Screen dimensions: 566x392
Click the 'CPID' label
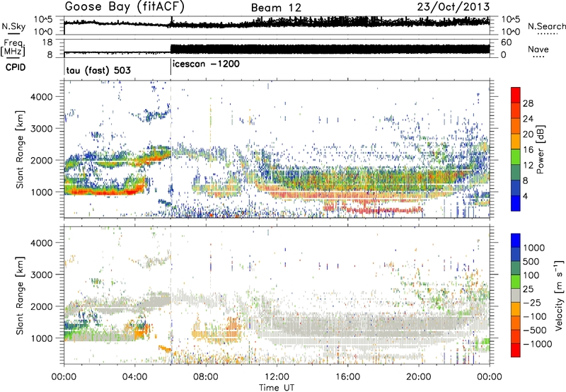(x=16, y=67)
